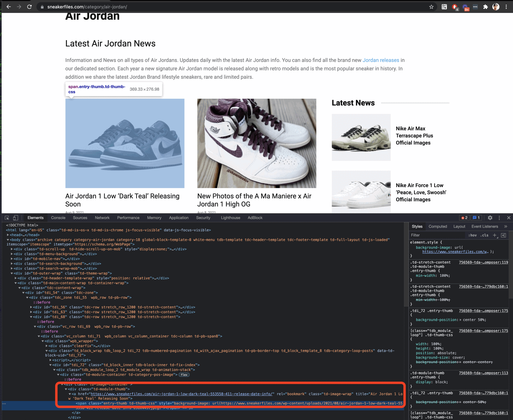513x420 pixels.
Task: Switch to the Layout tab
Action: pyautogui.click(x=459, y=226)
